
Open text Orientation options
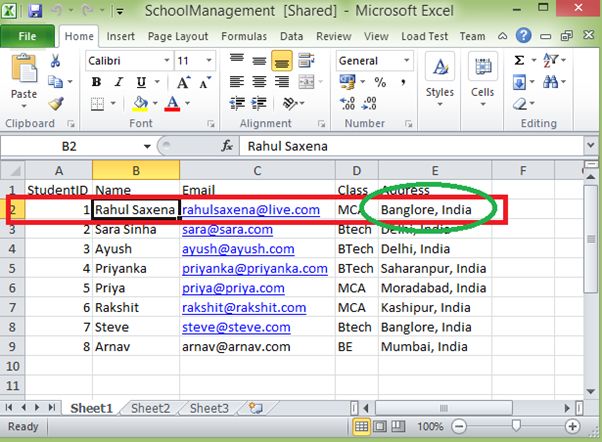tap(290, 103)
